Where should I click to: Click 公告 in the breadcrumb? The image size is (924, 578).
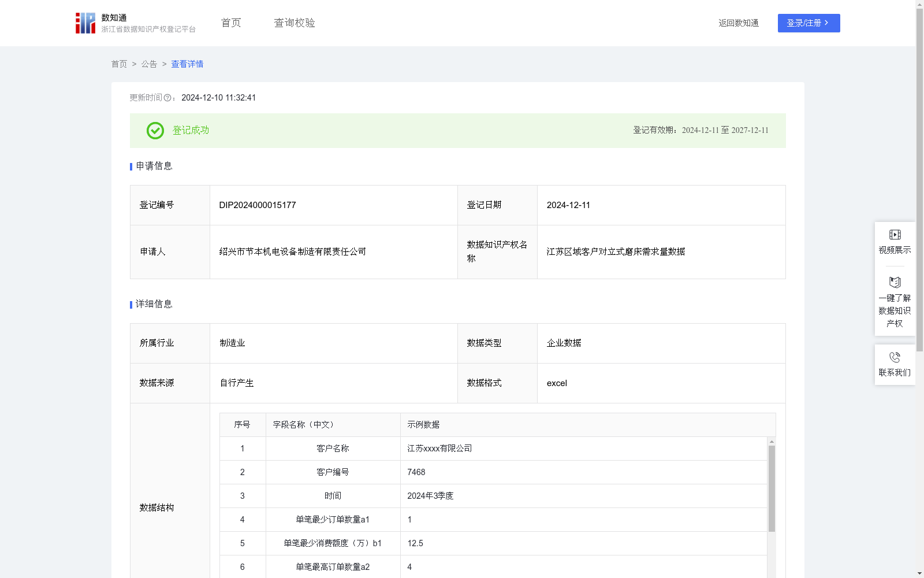(149, 64)
